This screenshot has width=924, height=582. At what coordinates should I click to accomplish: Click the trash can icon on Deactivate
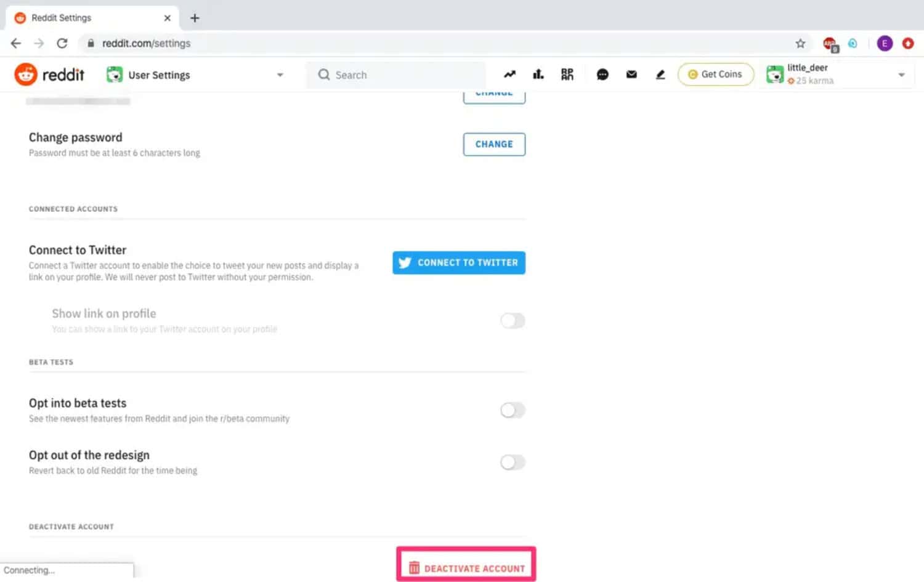click(414, 568)
